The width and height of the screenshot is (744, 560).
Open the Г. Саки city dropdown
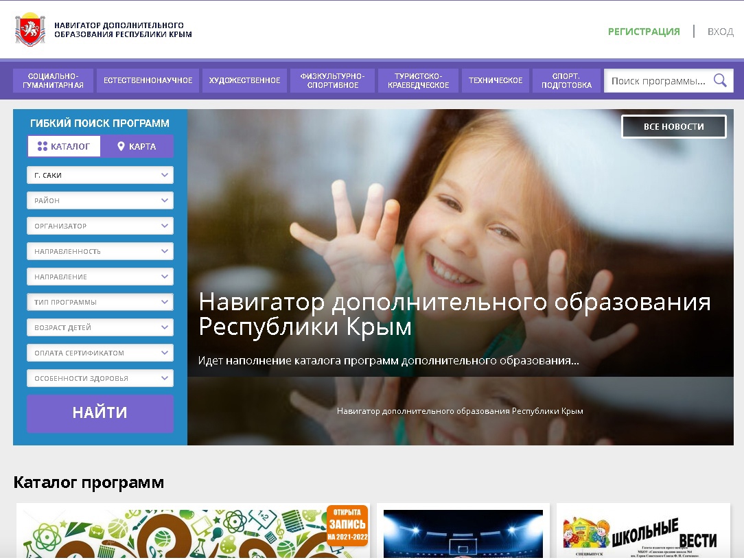pos(100,175)
